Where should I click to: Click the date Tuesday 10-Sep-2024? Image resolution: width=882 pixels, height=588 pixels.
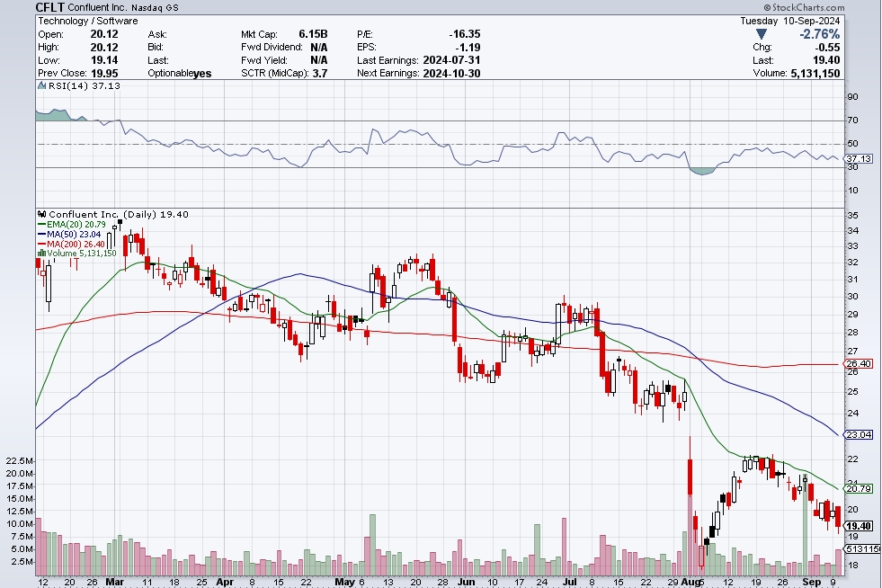coord(789,21)
